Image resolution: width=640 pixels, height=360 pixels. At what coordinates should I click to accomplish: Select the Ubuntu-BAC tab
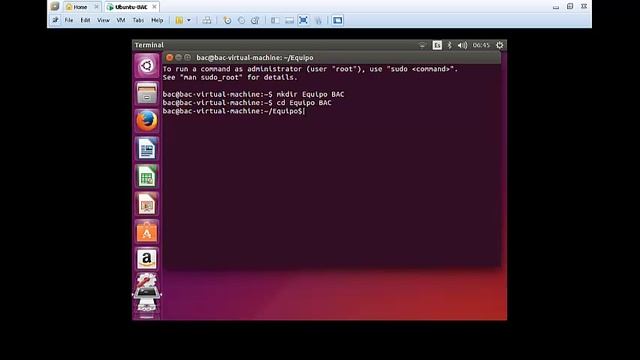pyautogui.click(x=131, y=7)
